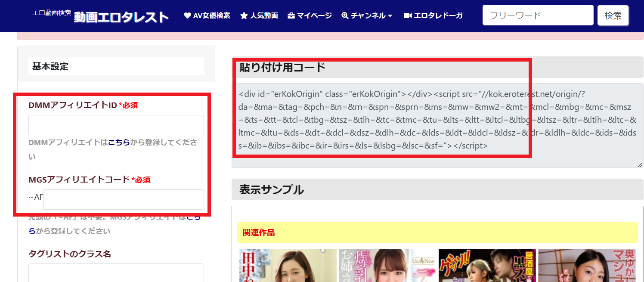The width and height of the screenshot is (644, 282).
Task: Select the タグリストのクラス名 input field
Action: coord(116,273)
